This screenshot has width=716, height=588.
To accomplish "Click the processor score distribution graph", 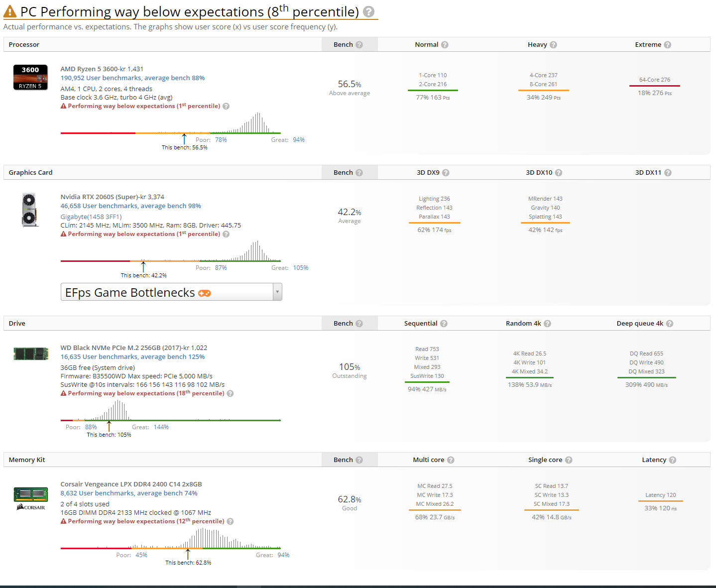I will (x=171, y=123).
